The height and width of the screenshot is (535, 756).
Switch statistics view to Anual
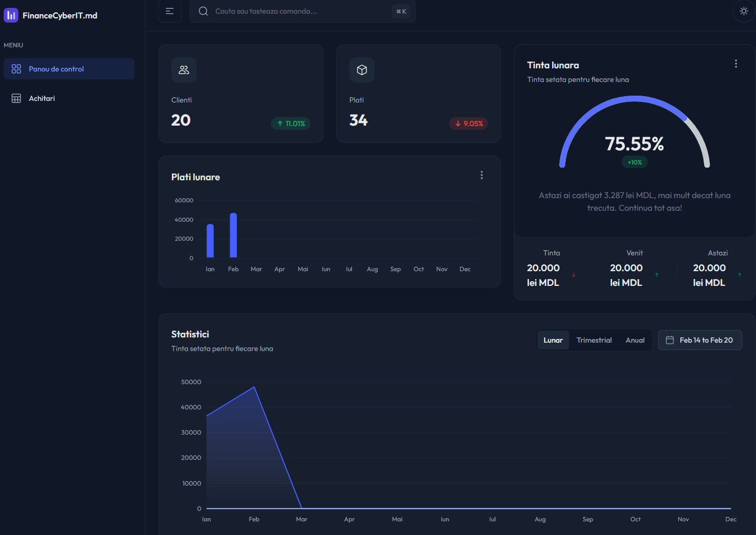pos(635,339)
